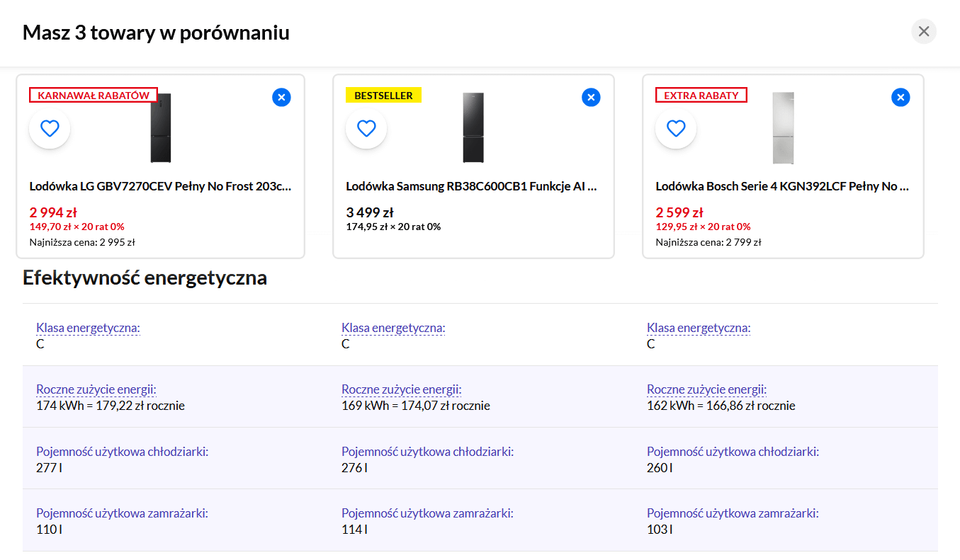This screenshot has width=960, height=560.
Task: Add Bosch fridge to favorites
Action: (x=676, y=128)
